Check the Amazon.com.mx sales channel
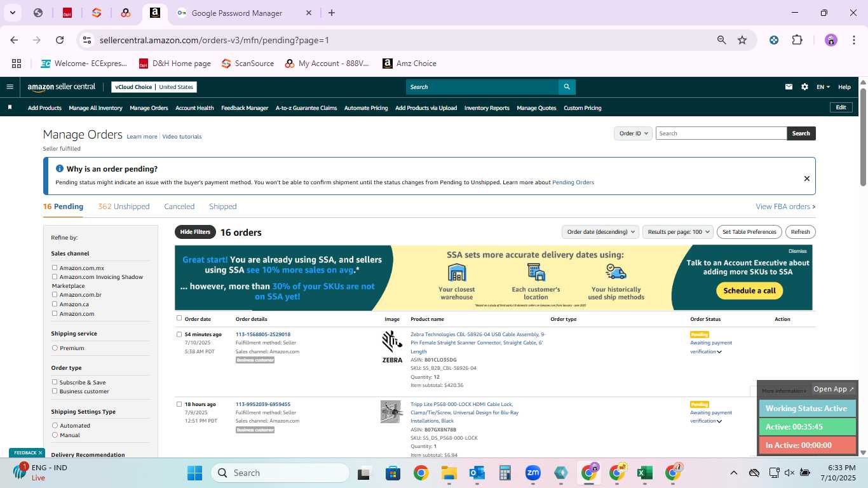The image size is (868, 488). click(x=55, y=268)
